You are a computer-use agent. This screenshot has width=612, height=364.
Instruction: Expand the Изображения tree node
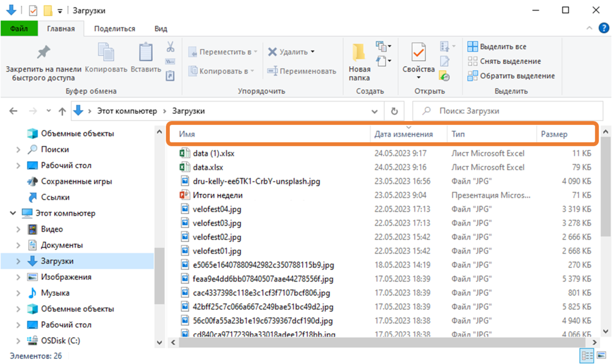point(18,277)
